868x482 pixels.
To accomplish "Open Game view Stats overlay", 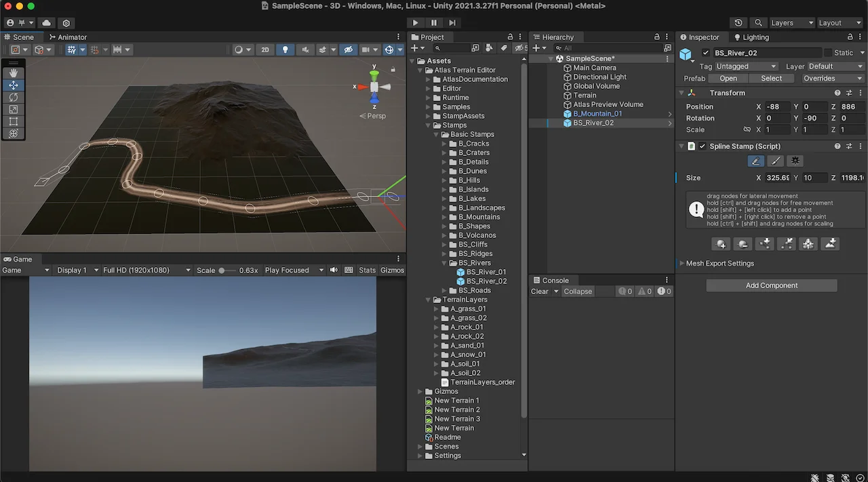I will pyautogui.click(x=368, y=270).
